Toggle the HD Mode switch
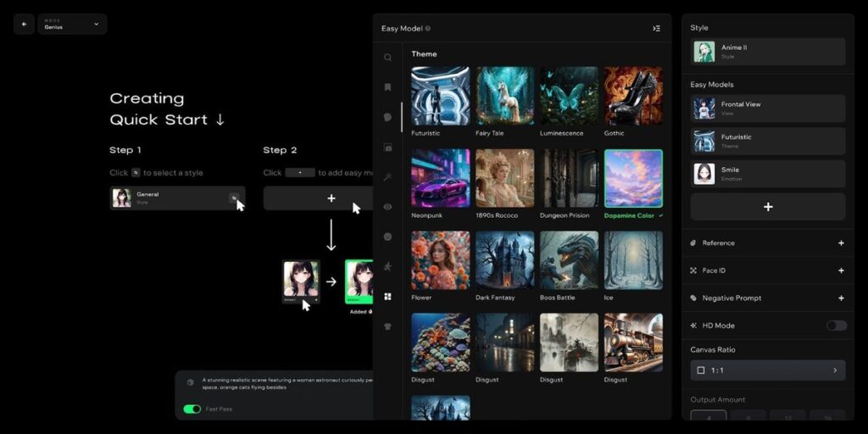This screenshot has height=434, width=868. [x=836, y=325]
